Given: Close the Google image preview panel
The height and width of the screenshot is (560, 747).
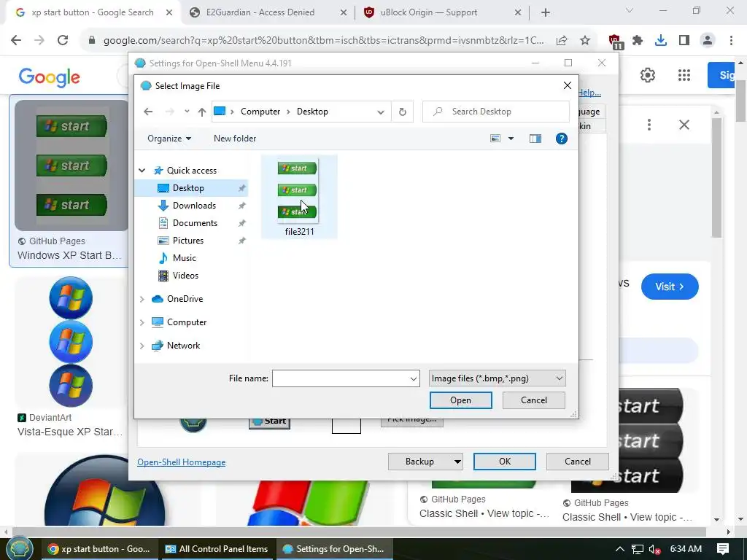Looking at the screenshot, I should 684,125.
